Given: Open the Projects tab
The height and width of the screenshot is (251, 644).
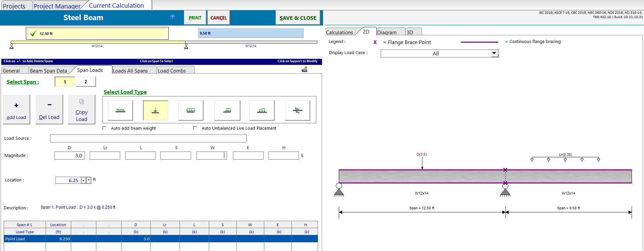Looking at the screenshot, I should point(14,6).
